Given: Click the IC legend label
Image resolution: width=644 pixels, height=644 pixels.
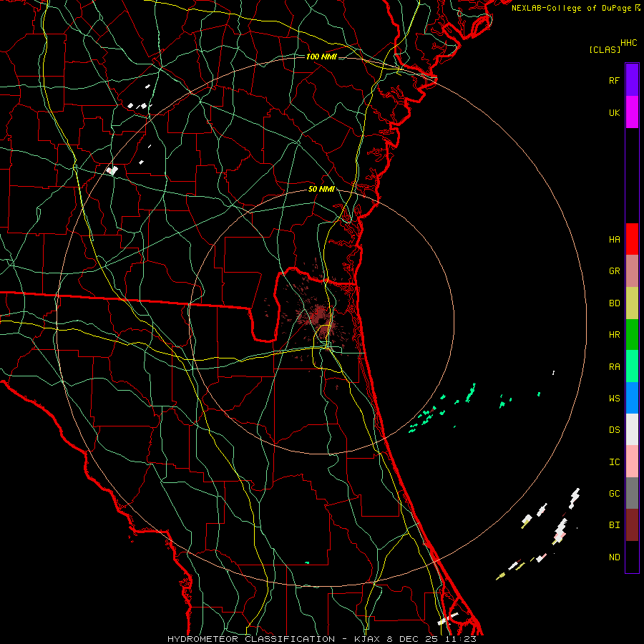Looking at the screenshot, I should click(614, 462).
